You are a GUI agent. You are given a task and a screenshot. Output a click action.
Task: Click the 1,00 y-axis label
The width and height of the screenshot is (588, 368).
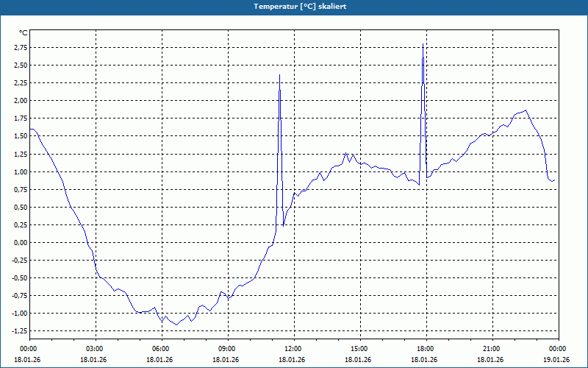point(21,171)
